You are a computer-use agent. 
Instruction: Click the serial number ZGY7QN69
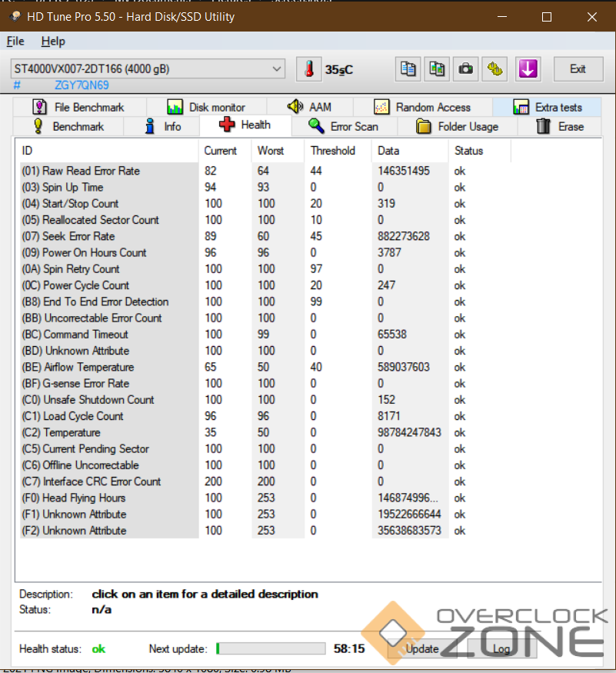(82, 85)
